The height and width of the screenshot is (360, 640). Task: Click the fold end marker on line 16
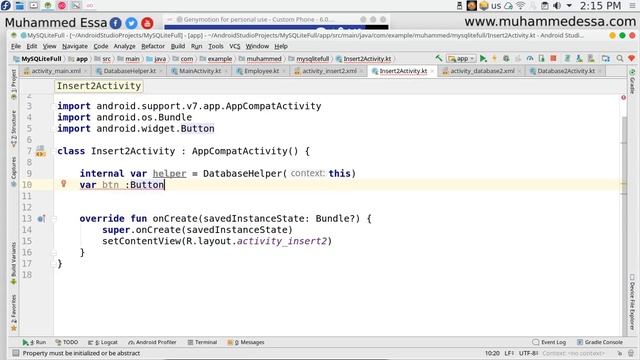54,253
